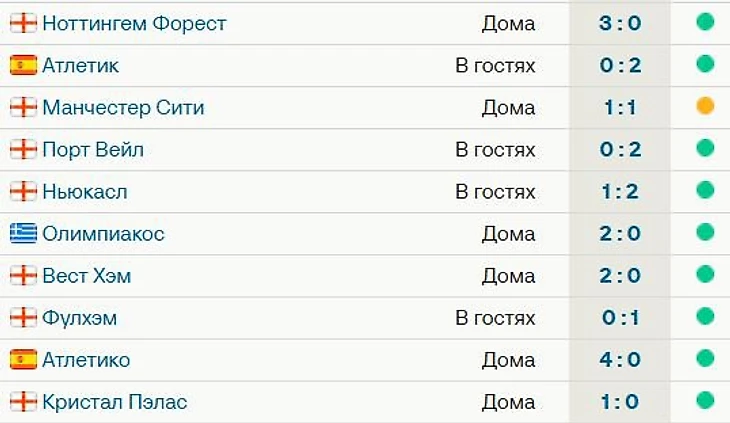730x423 pixels.
Task: Open the Манчестер Сити team link
Action: click(123, 107)
